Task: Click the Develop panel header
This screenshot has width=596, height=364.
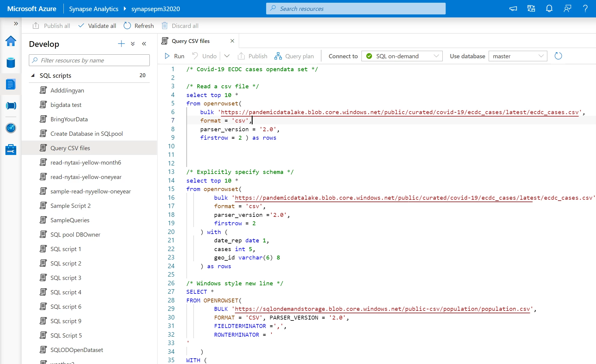Action: point(44,44)
